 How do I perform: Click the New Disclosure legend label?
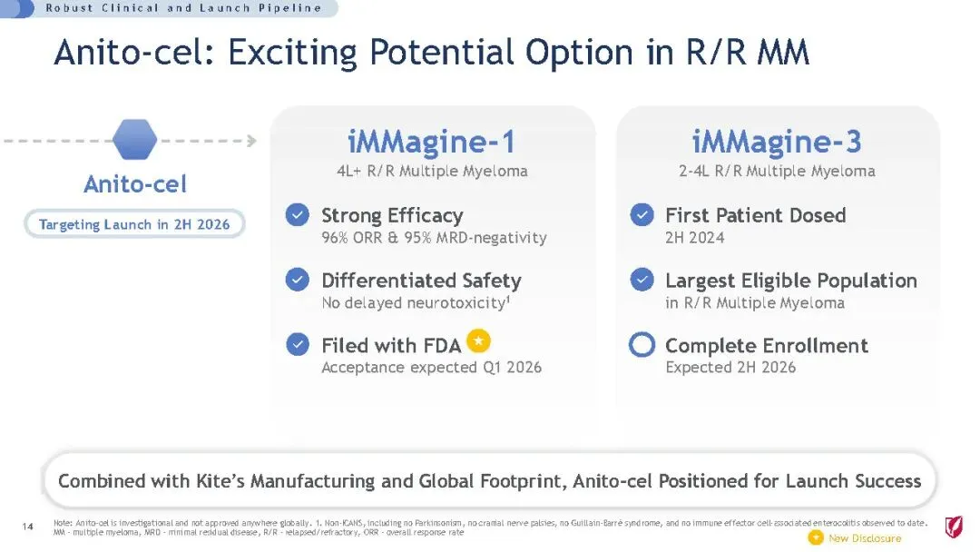click(x=865, y=538)
